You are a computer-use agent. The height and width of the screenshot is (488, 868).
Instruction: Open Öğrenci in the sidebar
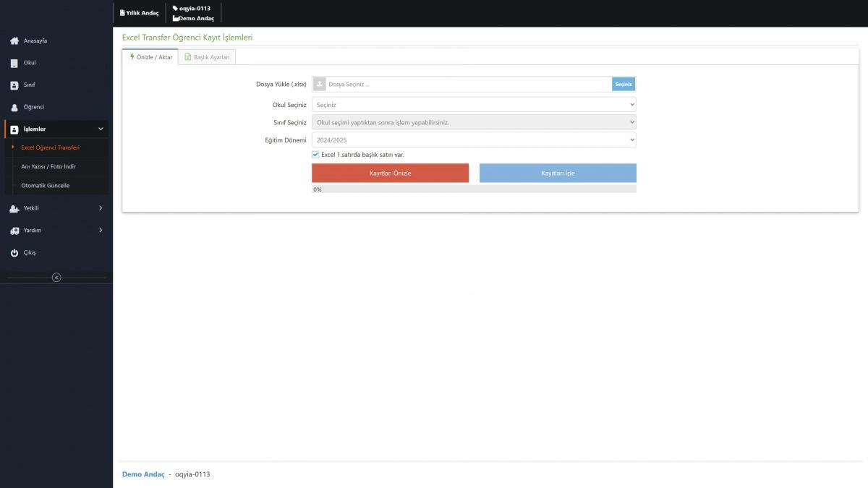[x=34, y=107]
